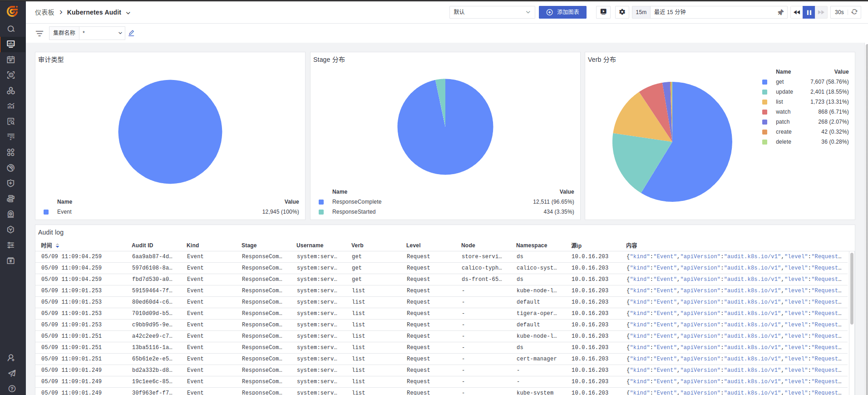Click the tigera-oper… namespace cell
This screenshot has width=868, height=395.
pyautogui.click(x=537, y=313)
